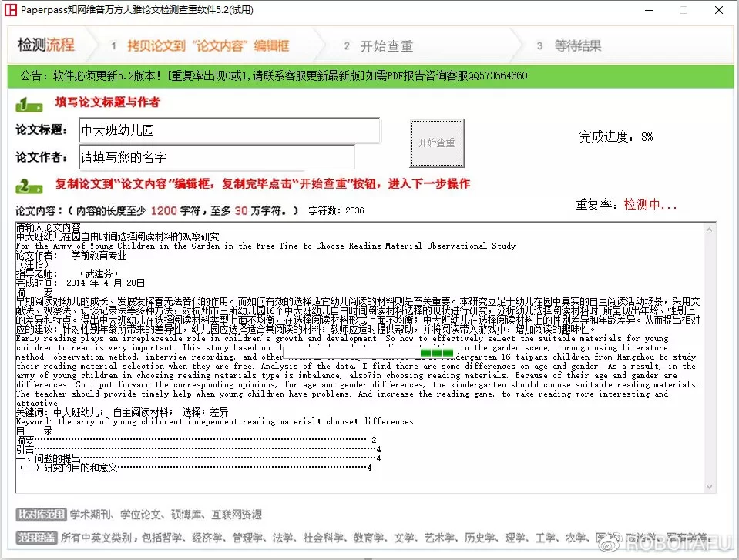The height and width of the screenshot is (560, 739).
Task: Click the green step 1 number icon
Action: coord(29,103)
